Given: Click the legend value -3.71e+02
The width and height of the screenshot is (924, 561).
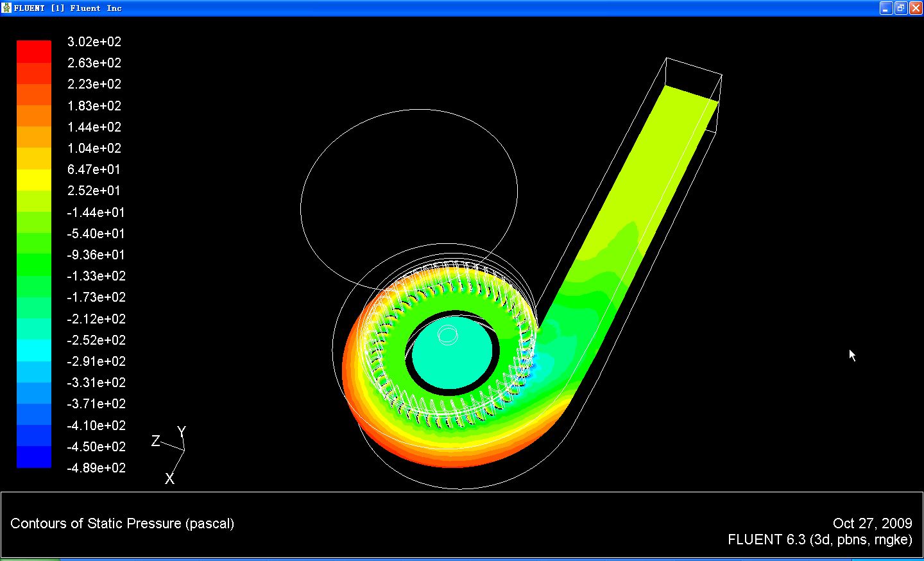Looking at the screenshot, I should click(96, 404).
